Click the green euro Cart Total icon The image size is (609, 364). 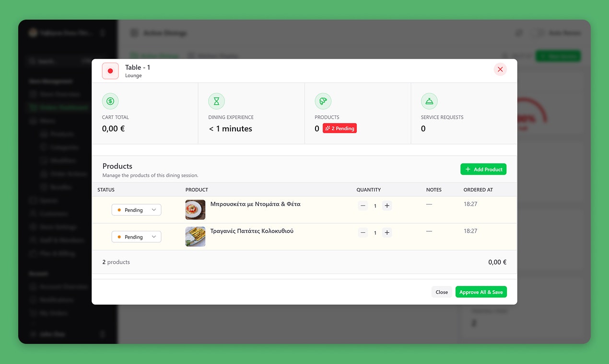(x=110, y=101)
